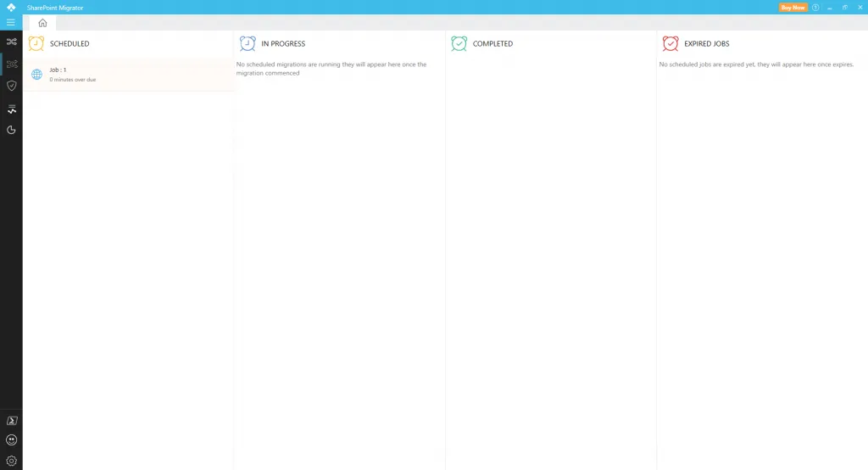Open the pie chart reports icon
Viewport: 868px width, 470px height.
pos(11,130)
